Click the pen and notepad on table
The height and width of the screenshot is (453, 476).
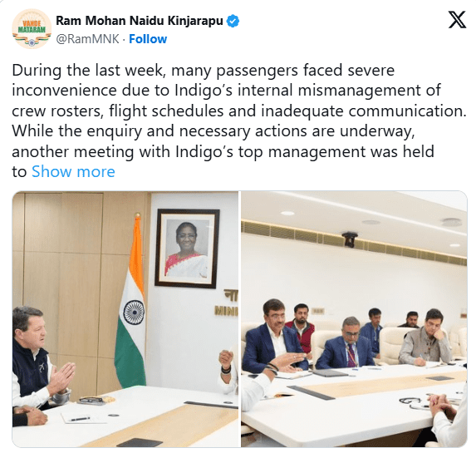(x=76, y=418)
